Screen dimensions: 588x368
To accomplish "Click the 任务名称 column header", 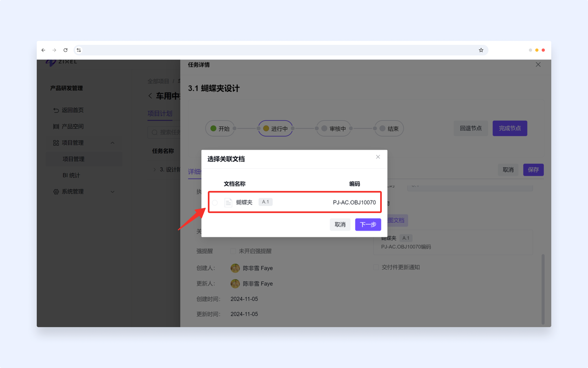I will [163, 151].
